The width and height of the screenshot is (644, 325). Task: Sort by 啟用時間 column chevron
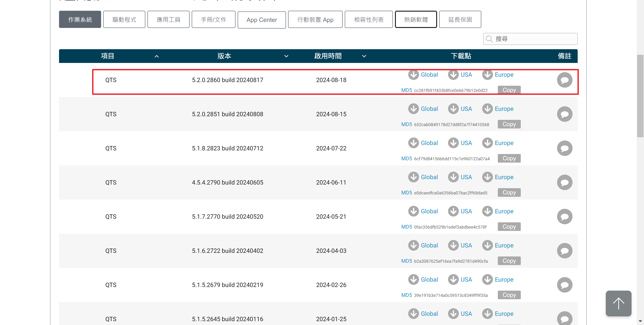coord(364,56)
